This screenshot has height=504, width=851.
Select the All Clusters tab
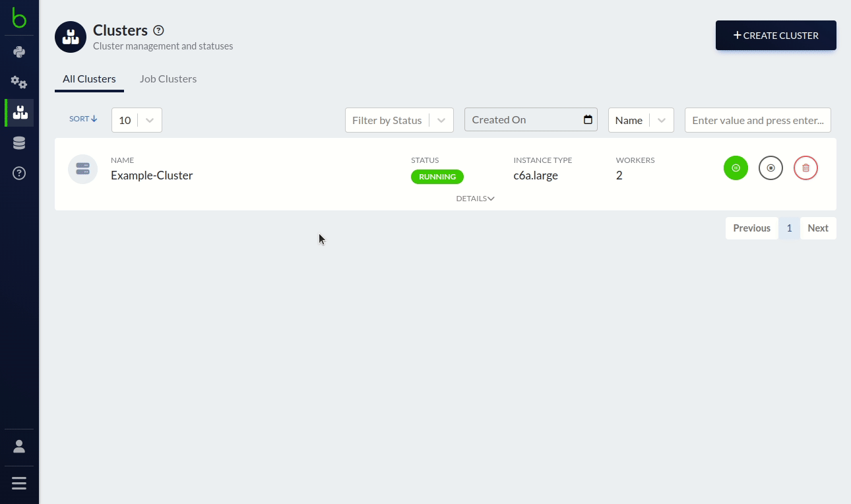click(x=89, y=79)
